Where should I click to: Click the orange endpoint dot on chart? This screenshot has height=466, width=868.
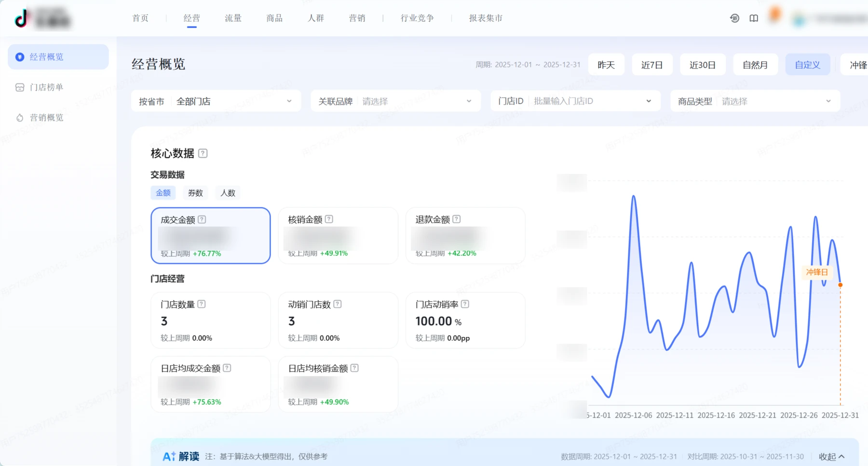pos(841,285)
